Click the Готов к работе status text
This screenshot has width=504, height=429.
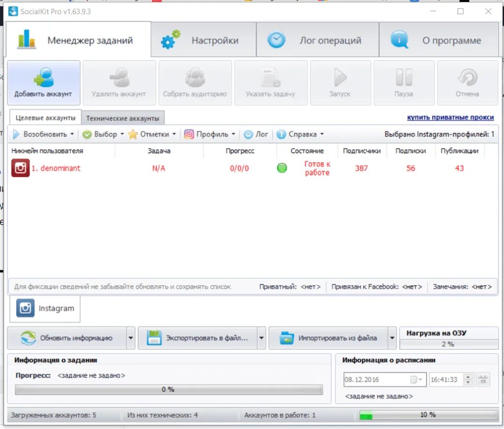click(x=317, y=168)
